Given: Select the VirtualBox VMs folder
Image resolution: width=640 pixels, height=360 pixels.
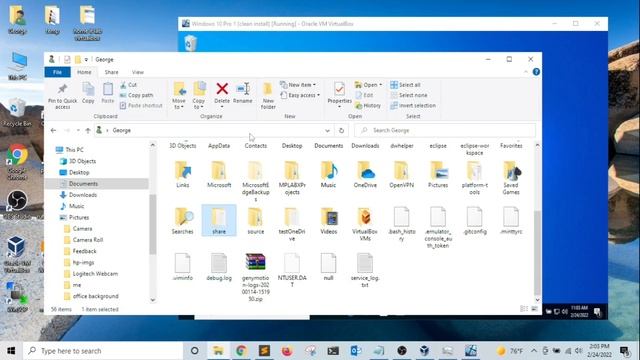Looking at the screenshot, I should point(365,224).
